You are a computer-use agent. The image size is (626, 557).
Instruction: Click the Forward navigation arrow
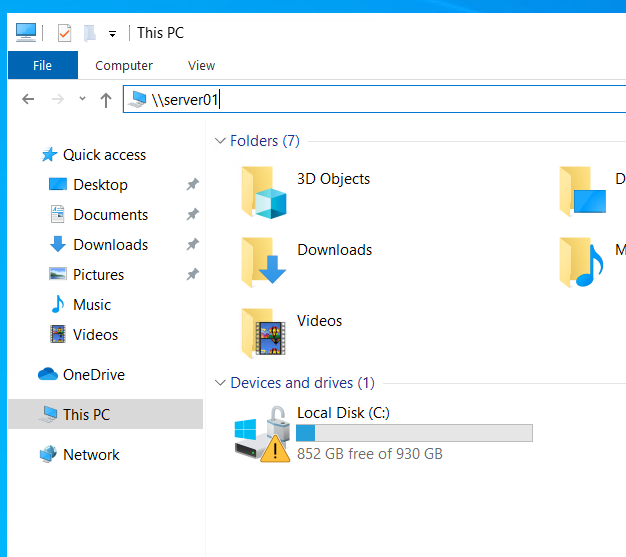click(x=58, y=99)
